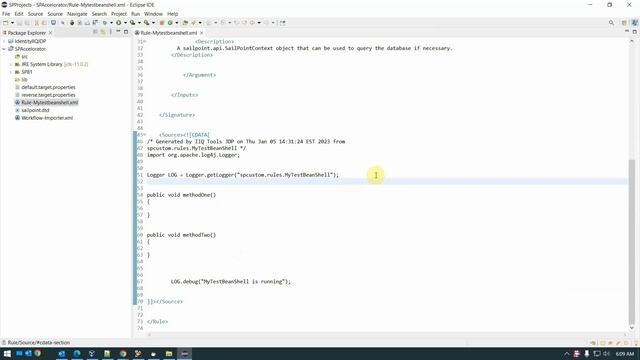Click the import org.apache.log4j.Logger line

click(x=193, y=155)
